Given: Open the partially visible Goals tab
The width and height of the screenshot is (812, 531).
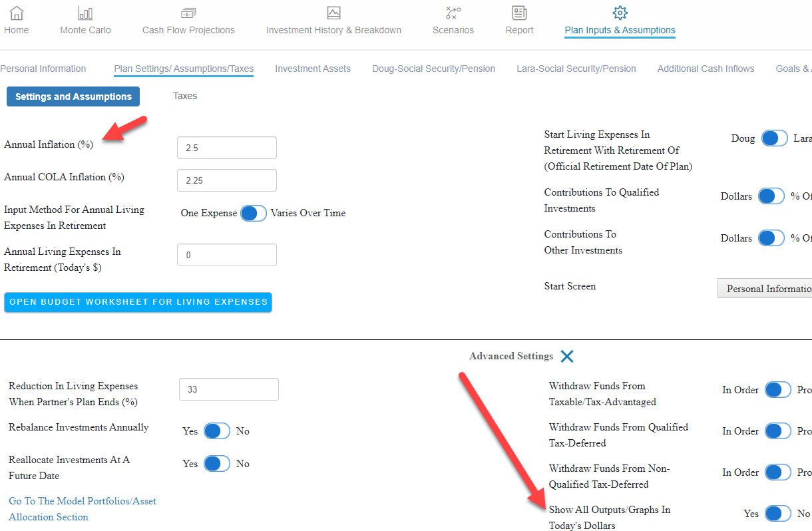Looking at the screenshot, I should point(794,69).
